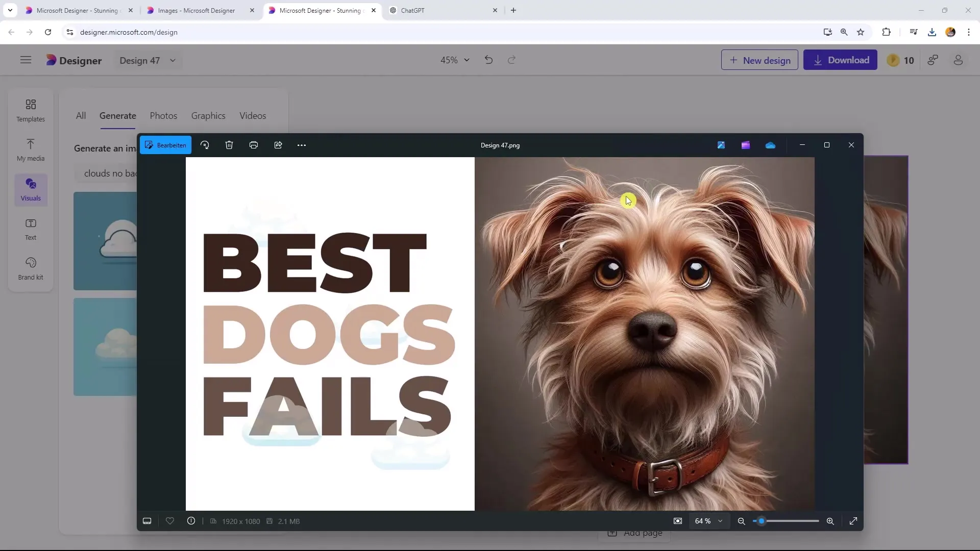Toggle the image information icon in statusbar
This screenshot has width=980, height=551.
(x=191, y=521)
